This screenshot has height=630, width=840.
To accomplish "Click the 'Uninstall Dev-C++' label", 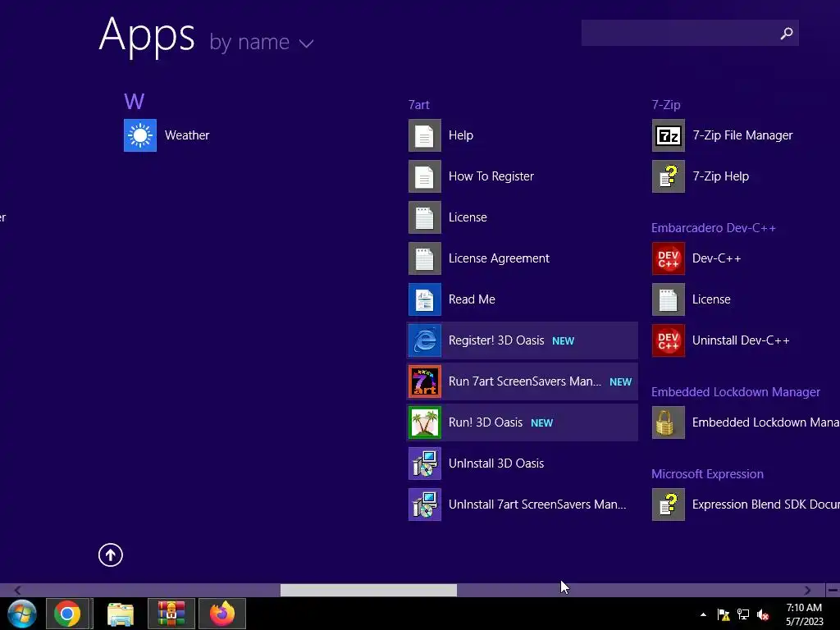I will coord(741,340).
